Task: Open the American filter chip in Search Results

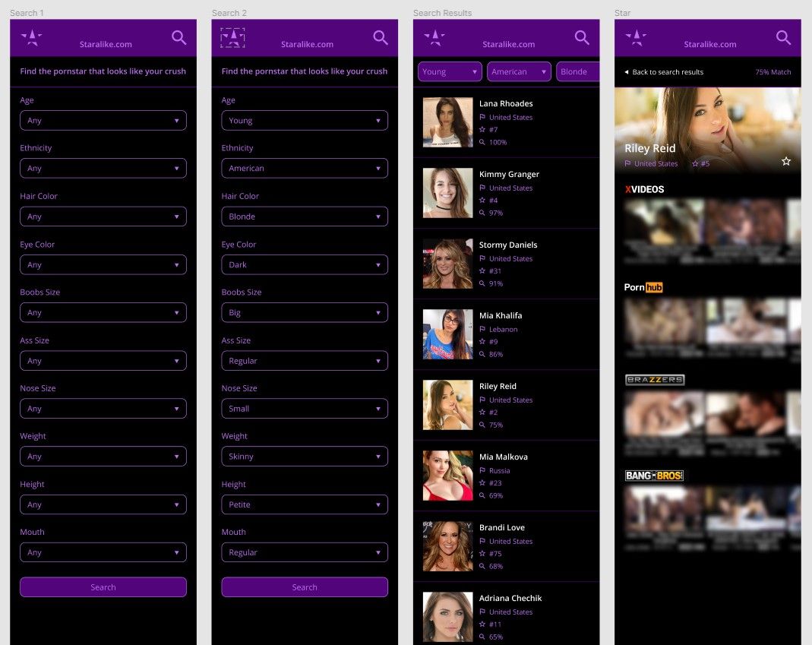Action: [519, 71]
